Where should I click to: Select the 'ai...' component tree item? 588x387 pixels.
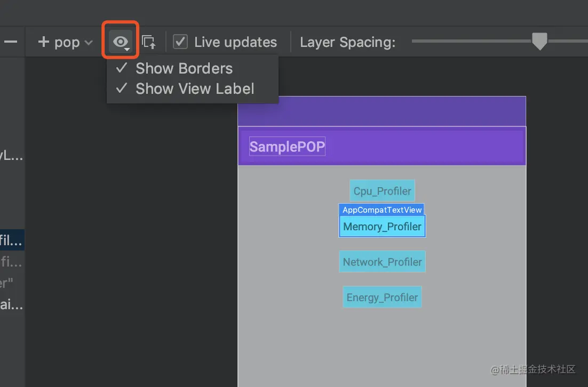point(11,305)
